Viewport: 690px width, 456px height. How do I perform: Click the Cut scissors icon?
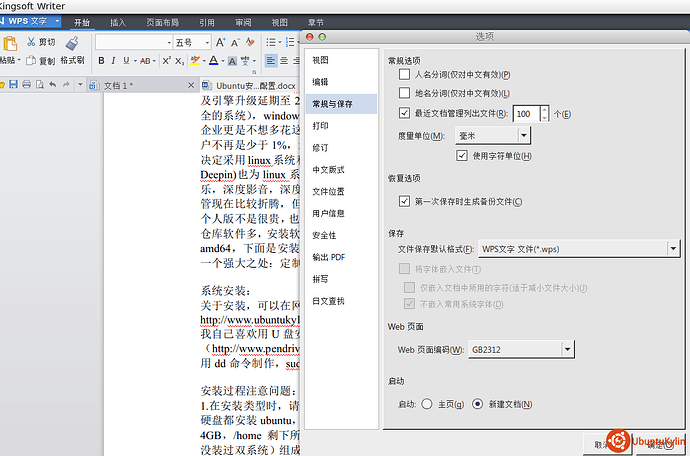coord(31,42)
